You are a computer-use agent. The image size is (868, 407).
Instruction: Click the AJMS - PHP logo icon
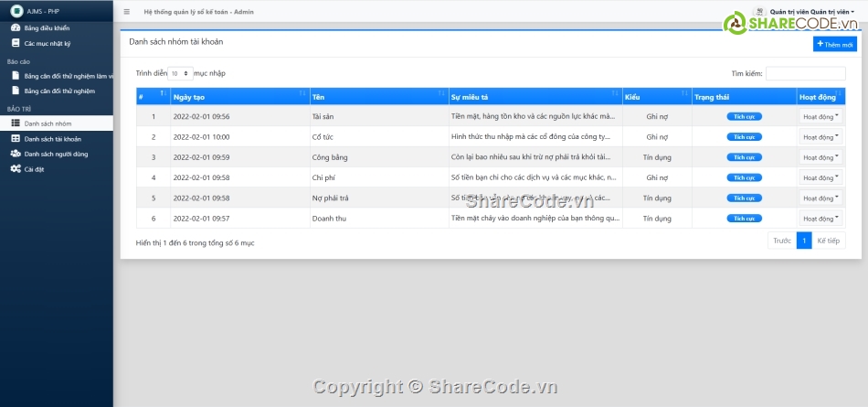[16, 12]
